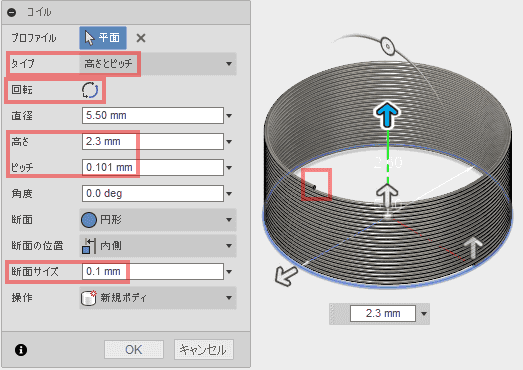Select the white arrow at coil center
Screen dimensions: 523x370
[387, 196]
